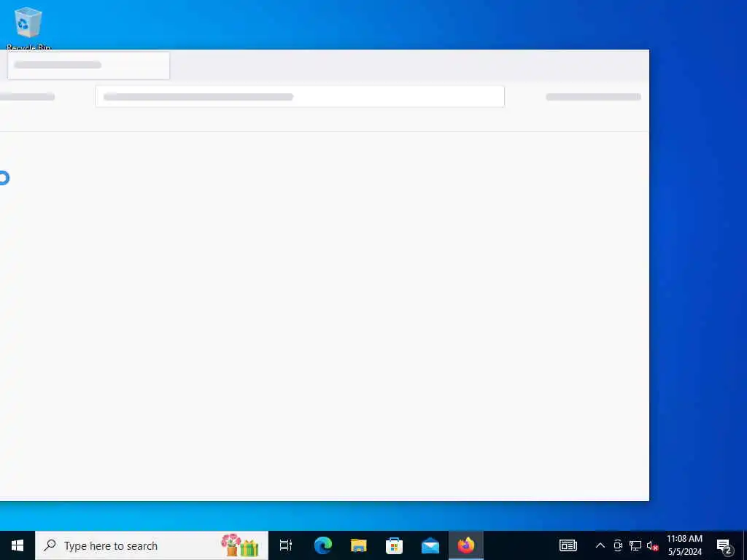
Task: Open the clock showing 11:08 AM
Action: click(x=684, y=545)
